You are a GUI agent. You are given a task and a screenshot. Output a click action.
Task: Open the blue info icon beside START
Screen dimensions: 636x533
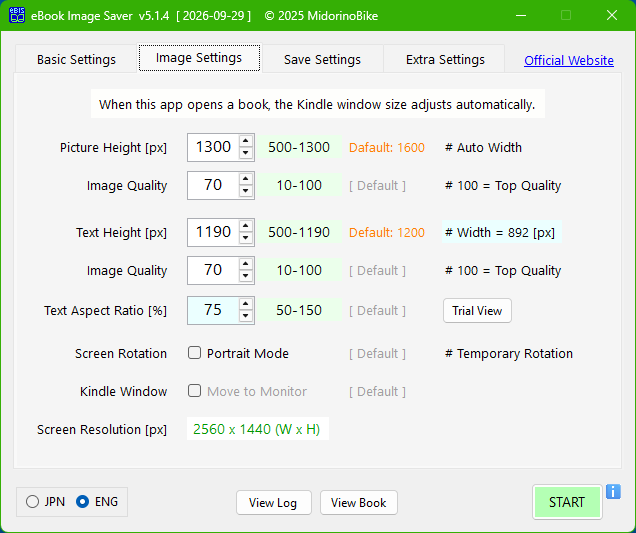pyautogui.click(x=613, y=492)
